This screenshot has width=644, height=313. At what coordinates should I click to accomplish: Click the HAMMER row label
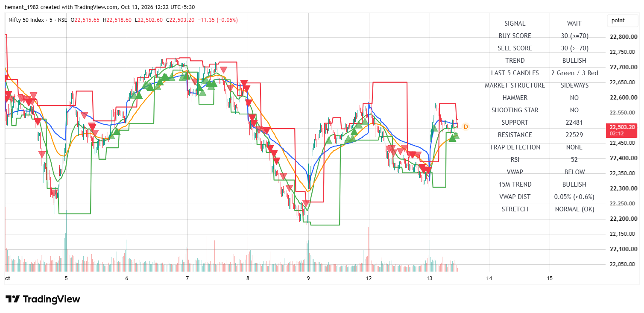pos(515,98)
